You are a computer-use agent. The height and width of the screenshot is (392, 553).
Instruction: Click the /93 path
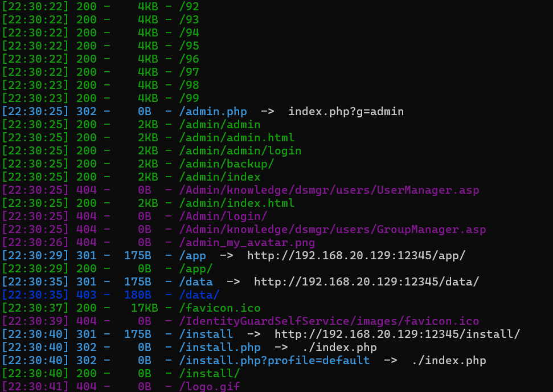[x=189, y=20]
